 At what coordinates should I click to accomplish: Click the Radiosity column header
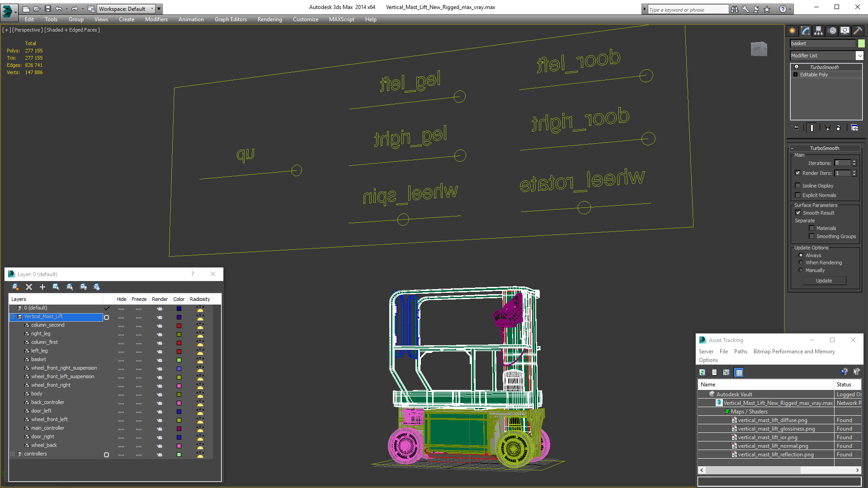coord(200,299)
